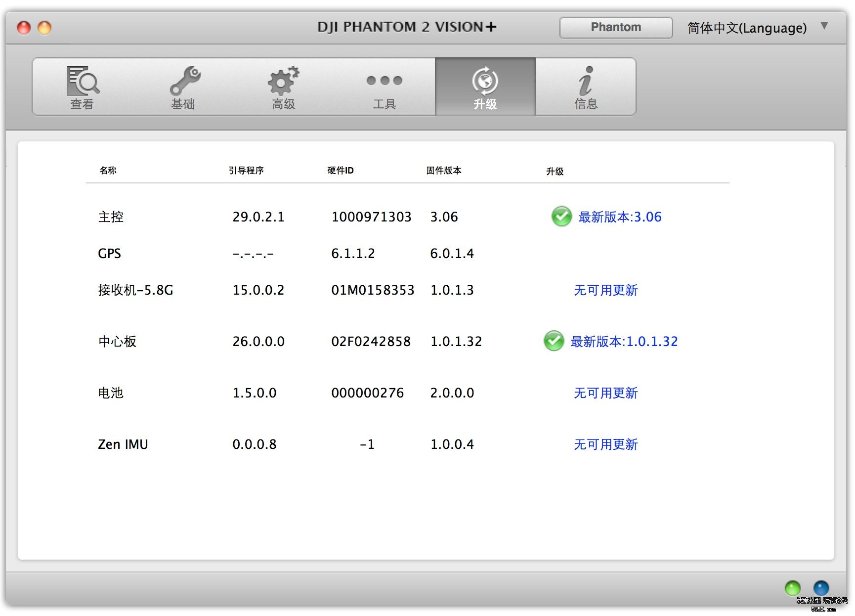Screen dimensions: 855x616
Task: Select the Zen IMU row name
Action: pos(123,444)
